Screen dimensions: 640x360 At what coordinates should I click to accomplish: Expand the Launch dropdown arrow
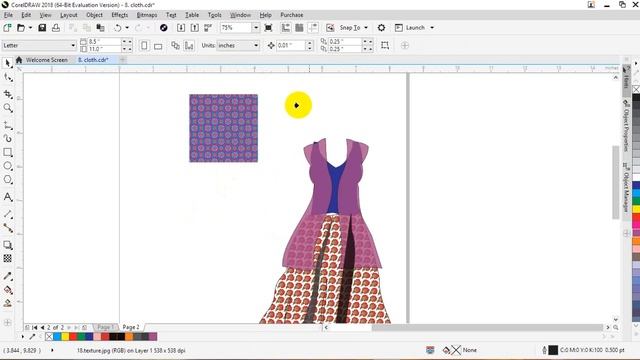click(x=432, y=28)
